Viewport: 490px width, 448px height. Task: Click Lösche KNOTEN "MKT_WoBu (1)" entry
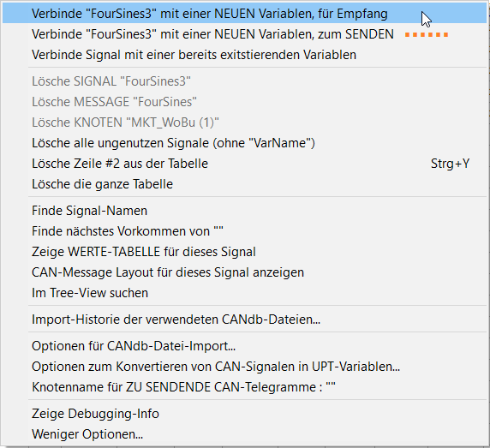[x=245, y=122]
